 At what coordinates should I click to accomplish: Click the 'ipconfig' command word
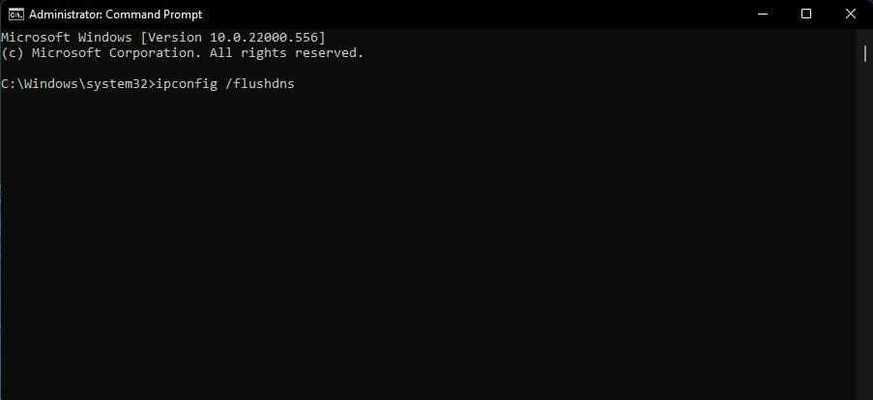[187, 85]
